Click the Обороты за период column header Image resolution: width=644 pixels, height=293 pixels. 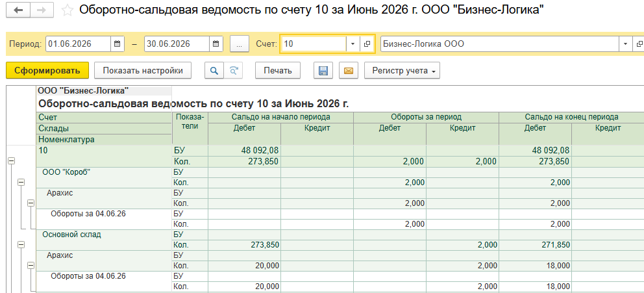pos(426,117)
